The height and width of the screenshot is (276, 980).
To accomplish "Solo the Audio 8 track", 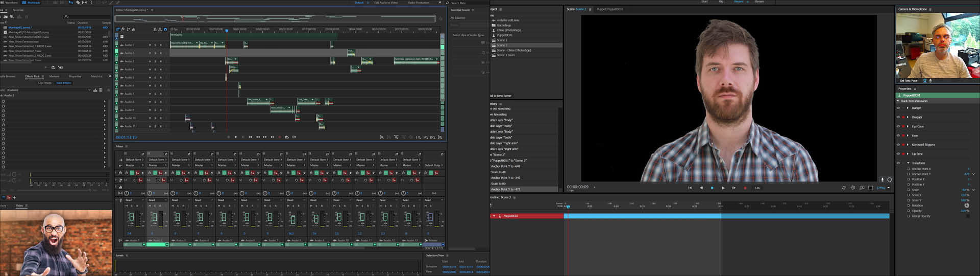I will pyautogui.click(x=155, y=102).
